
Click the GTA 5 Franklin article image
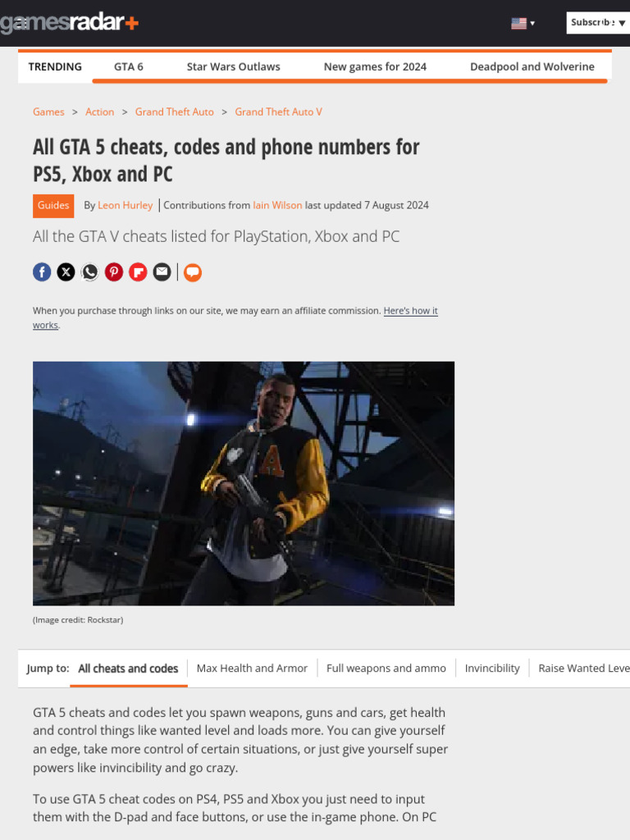coord(244,483)
